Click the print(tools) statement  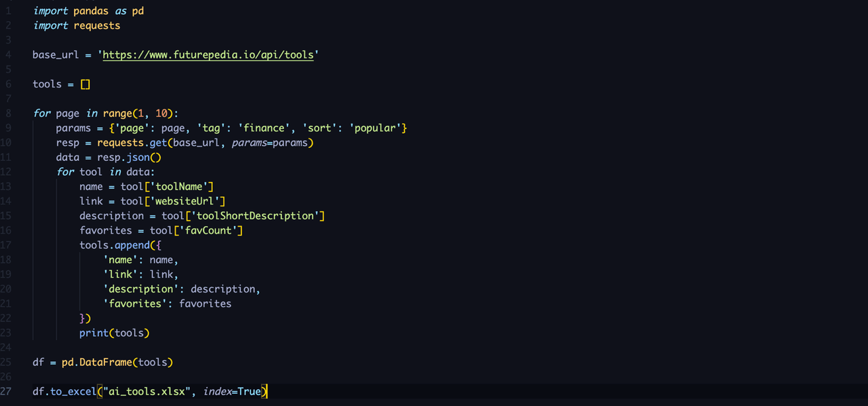[114, 333]
